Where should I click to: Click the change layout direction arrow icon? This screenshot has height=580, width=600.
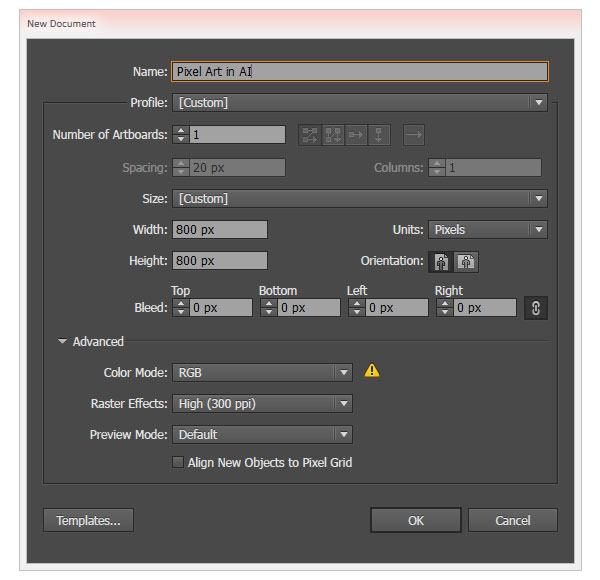414,135
